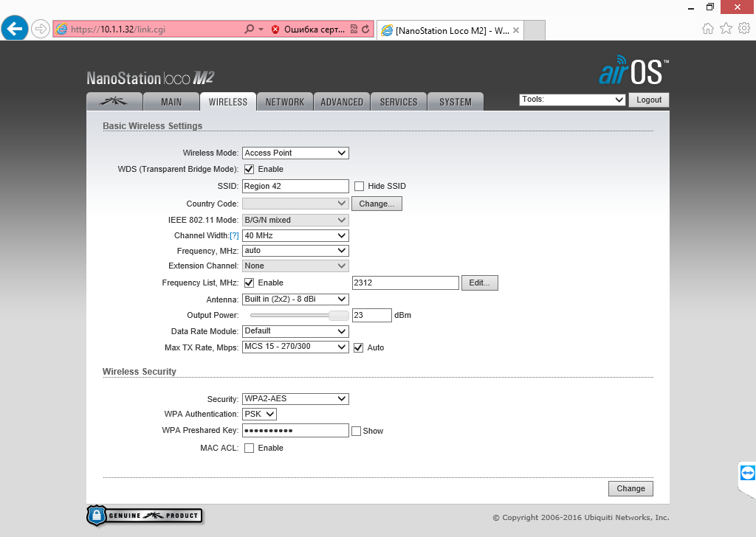
Task: Open the Data Rate Module dropdown
Action: [295, 331]
